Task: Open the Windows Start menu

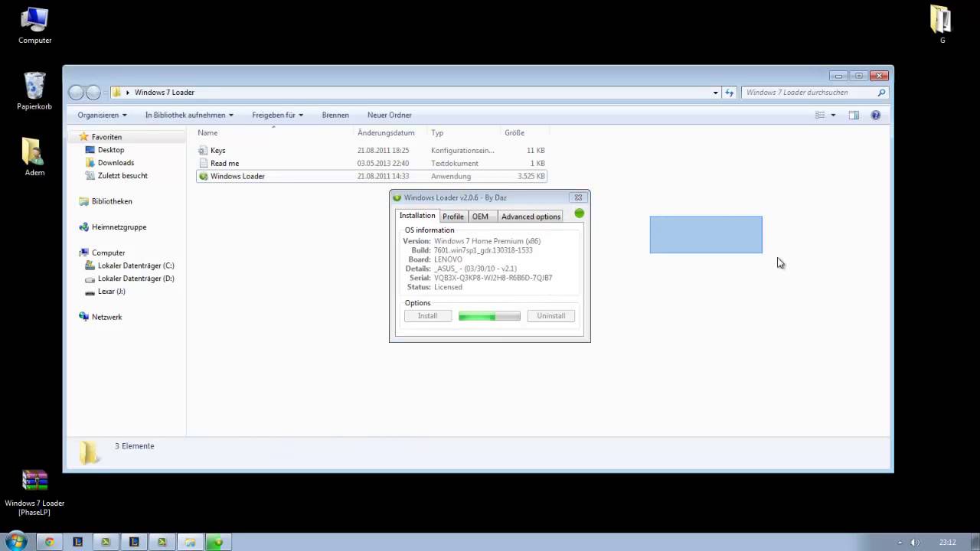Action: [x=16, y=542]
